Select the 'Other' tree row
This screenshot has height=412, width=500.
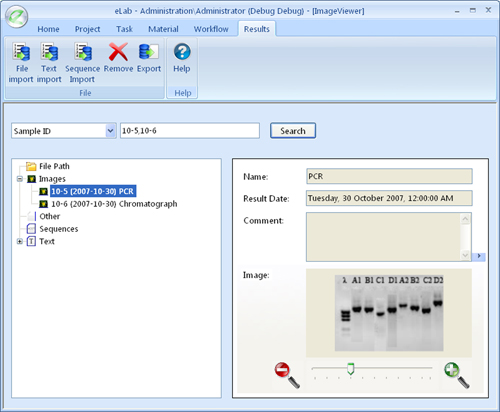pyautogui.click(x=50, y=216)
